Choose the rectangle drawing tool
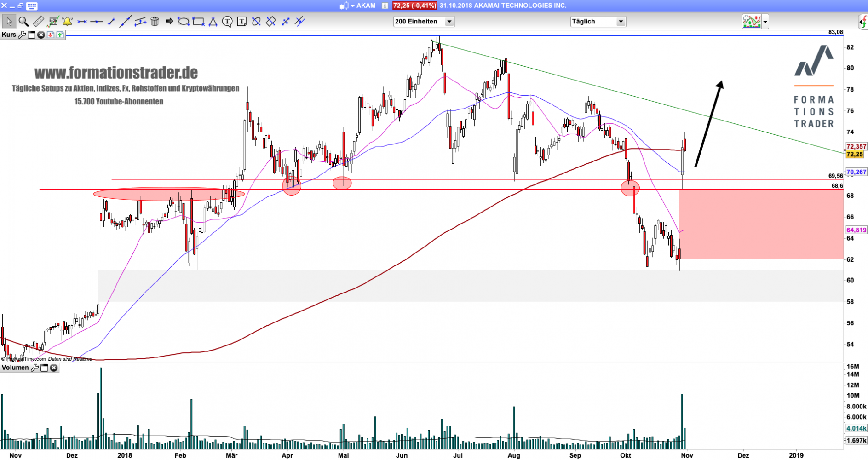868x460 pixels. click(198, 22)
